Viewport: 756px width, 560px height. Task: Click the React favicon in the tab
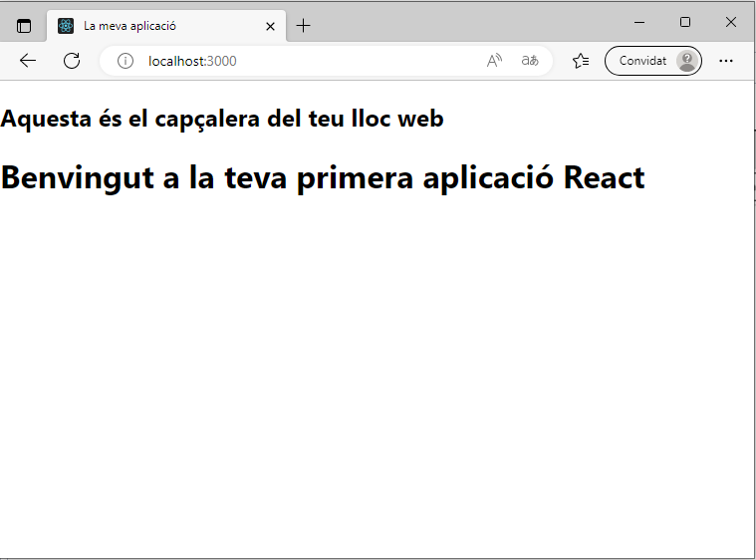[66, 26]
